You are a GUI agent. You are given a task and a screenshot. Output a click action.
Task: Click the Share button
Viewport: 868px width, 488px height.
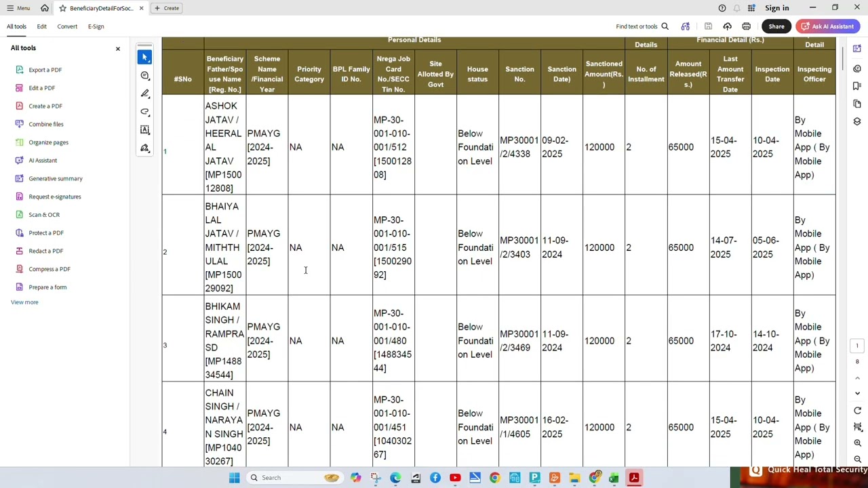point(776,26)
